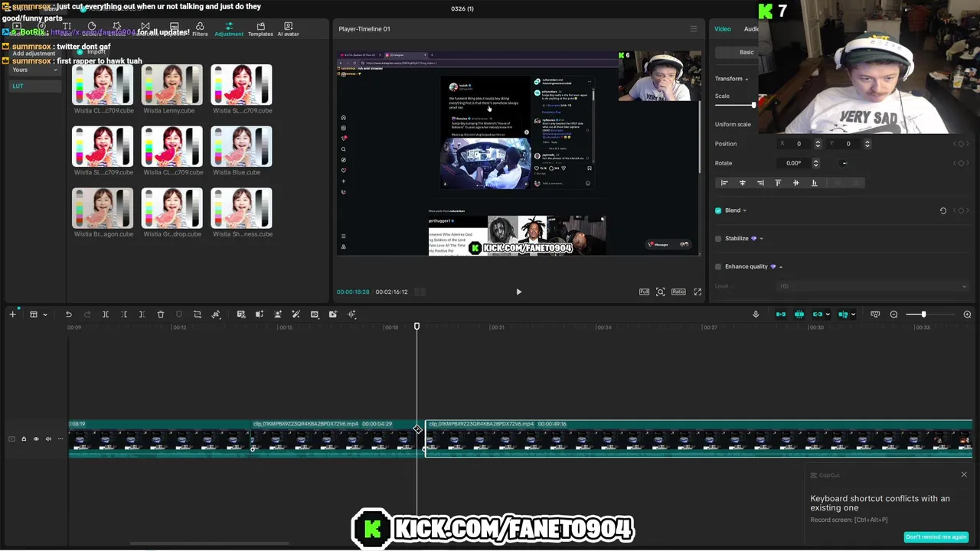This screenshot has height=551, width=980.
Task: Toggle main track magnet icon
Action: (x=781, y=315)
